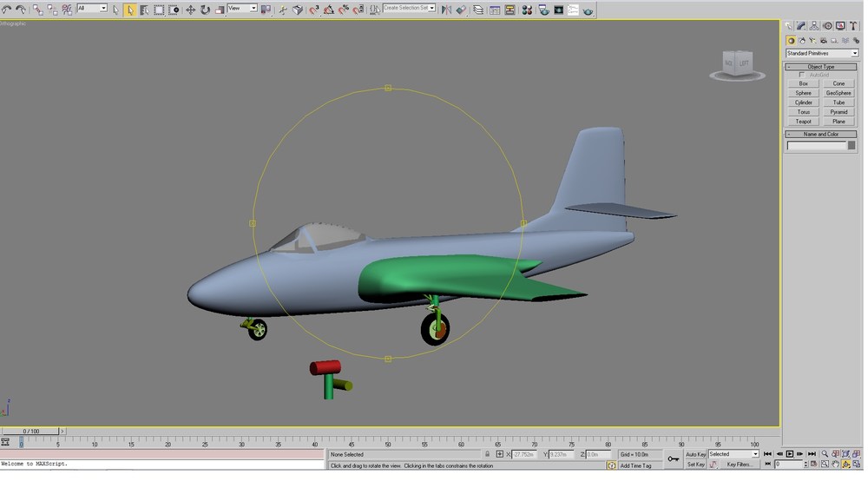Click the Teapot primitive button

coord(803,122)
